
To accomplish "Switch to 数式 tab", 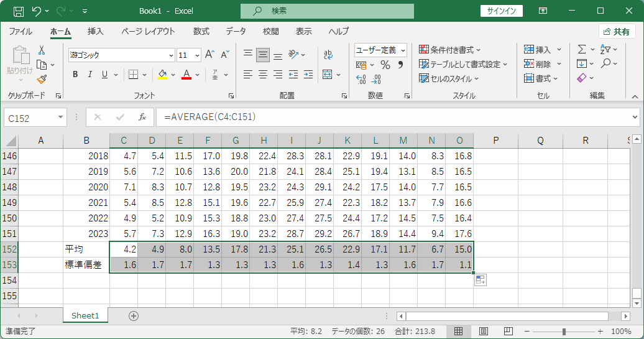I will tap(201, 31).
